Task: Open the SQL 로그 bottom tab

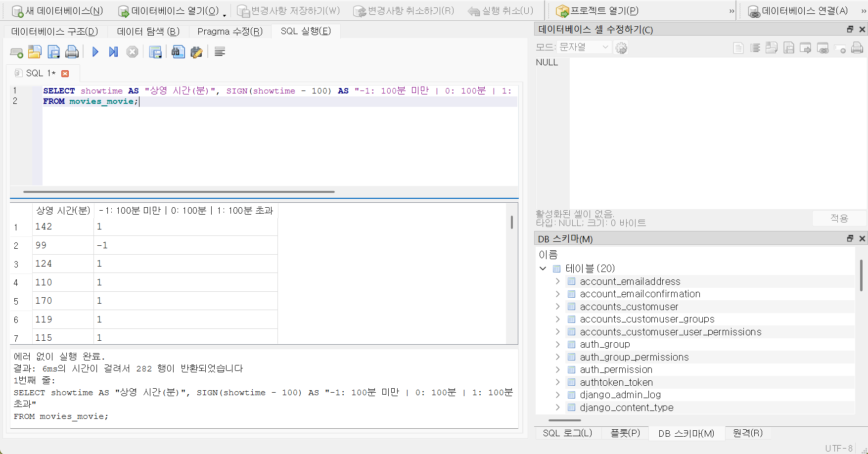Action: pyautogui.click(x=567, y=433)
